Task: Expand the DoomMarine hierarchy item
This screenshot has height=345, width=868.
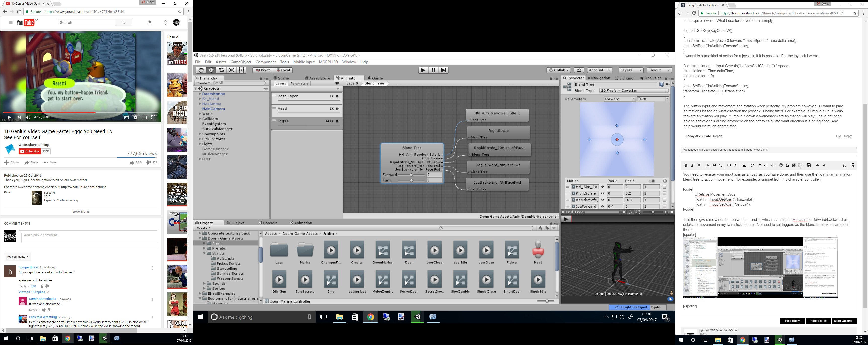Action: point(200,94)
